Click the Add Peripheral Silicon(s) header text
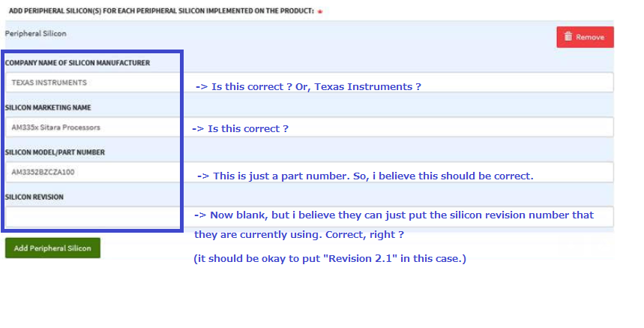 click(x=161, y=11)
